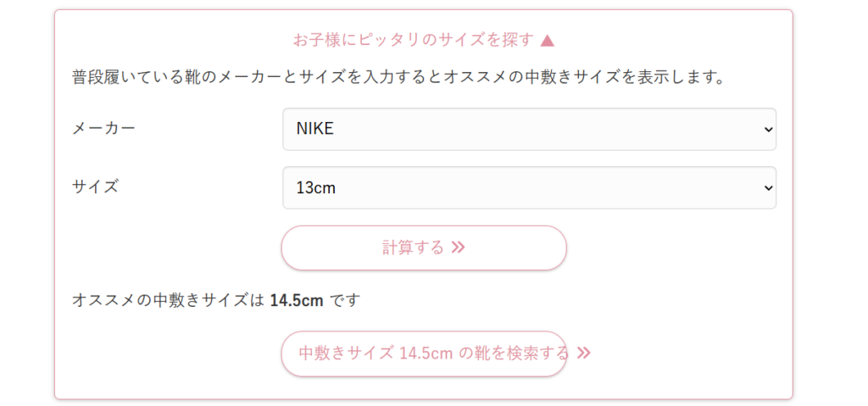Collapse the お子様にピッタリのサイズを探す section header
The width and height of the screenshot is (868, 406).
(x=414, y=40)
